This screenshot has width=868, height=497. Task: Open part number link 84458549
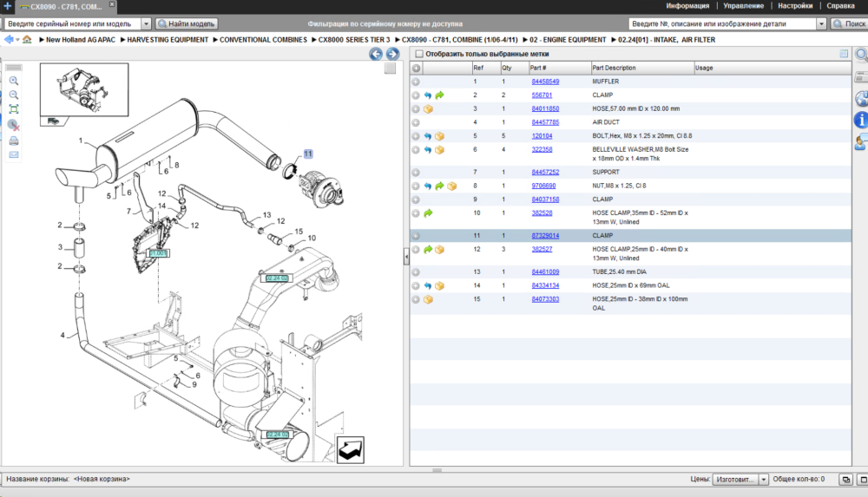click(545, 82)
